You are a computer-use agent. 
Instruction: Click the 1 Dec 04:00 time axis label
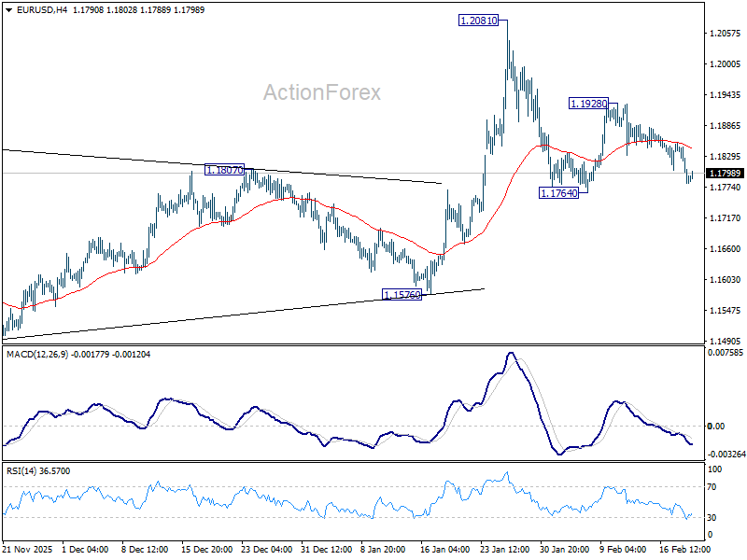[x=85, y=550]
